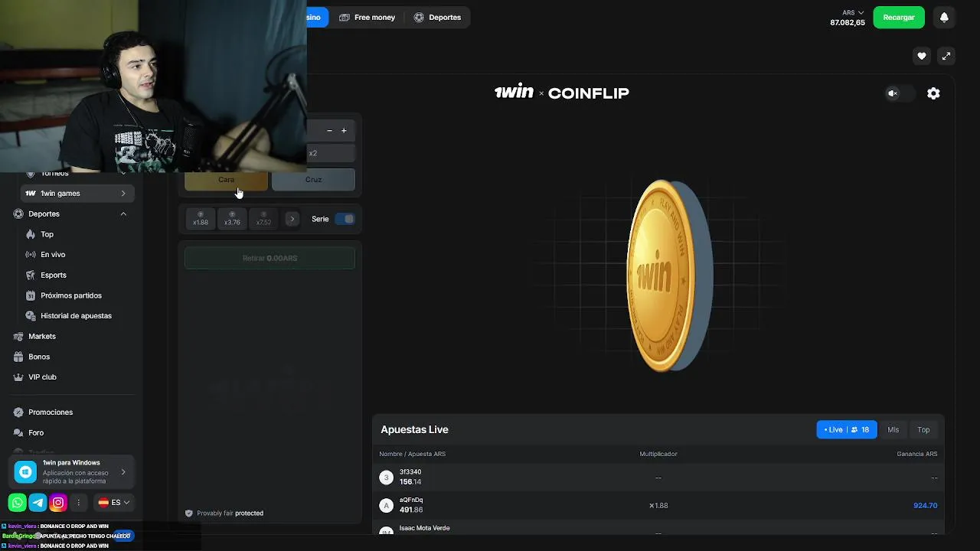
Task: Expand the 1win games submenu
Action: [123, 194]
